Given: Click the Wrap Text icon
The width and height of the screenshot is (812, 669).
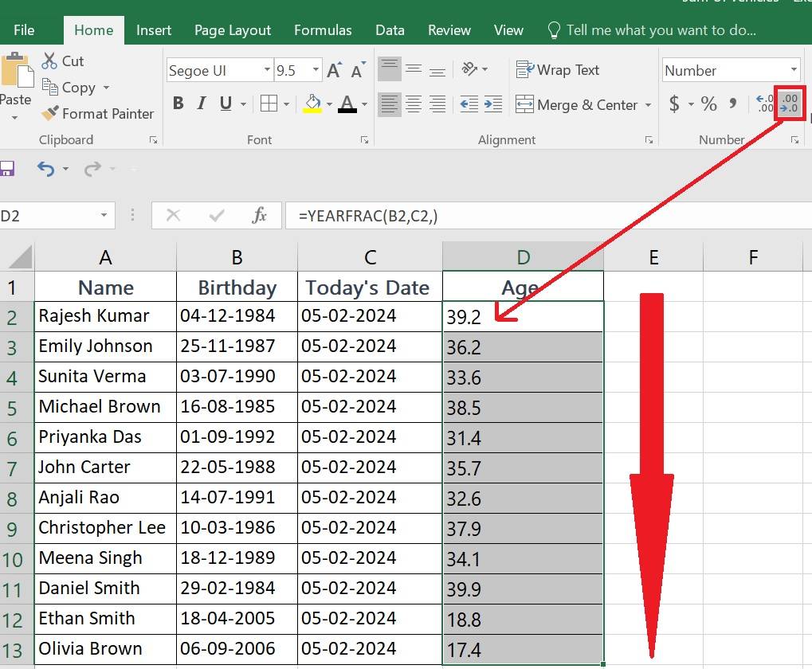Looking at the screenshot, I should coord(558,70).
